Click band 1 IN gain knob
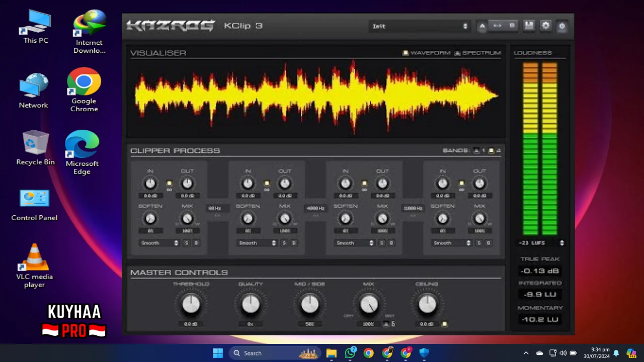644x362 pixels. pos(150,184)
